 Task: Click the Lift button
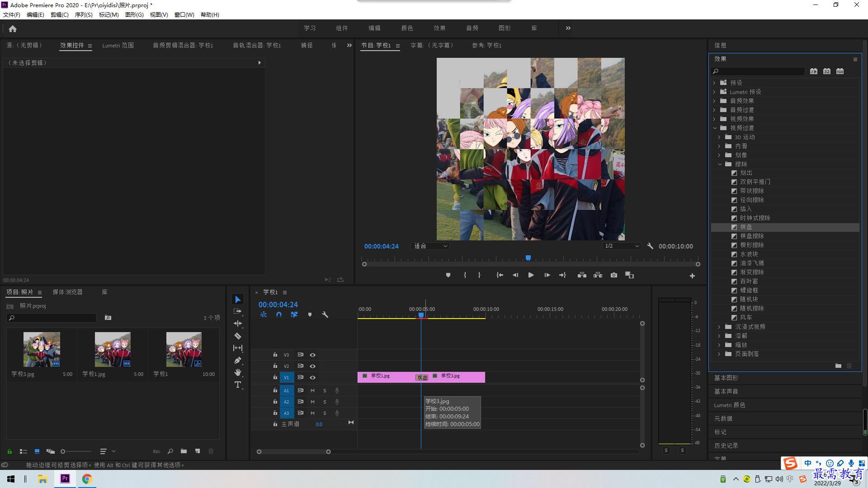coord(582,275)
